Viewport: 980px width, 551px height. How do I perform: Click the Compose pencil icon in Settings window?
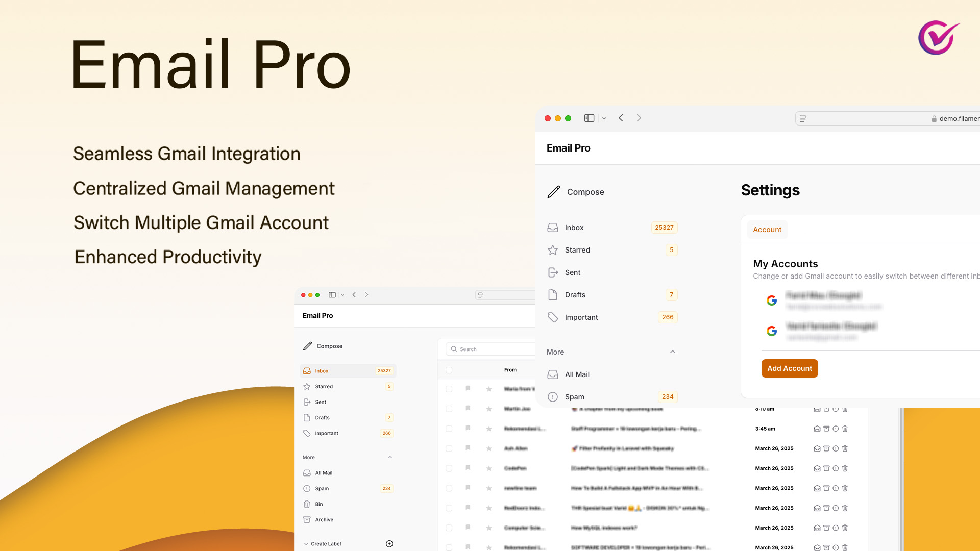coord(554,192)
